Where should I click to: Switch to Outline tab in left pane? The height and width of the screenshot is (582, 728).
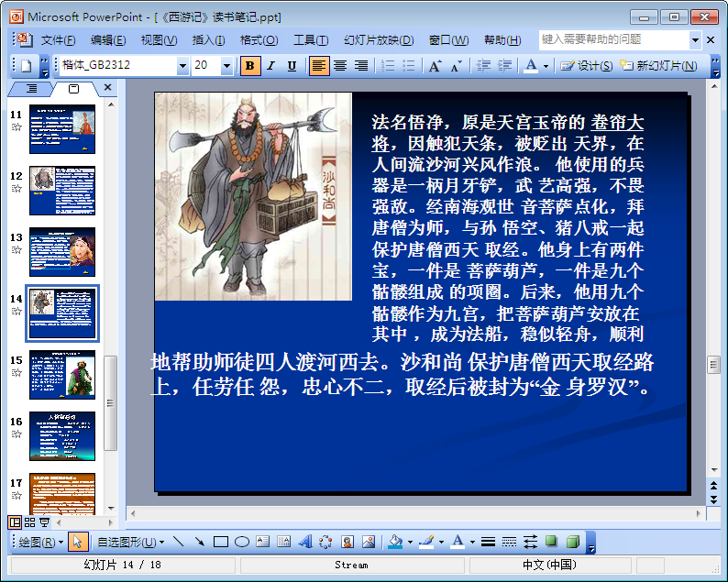pyautogui.click(x=31, y=88)
